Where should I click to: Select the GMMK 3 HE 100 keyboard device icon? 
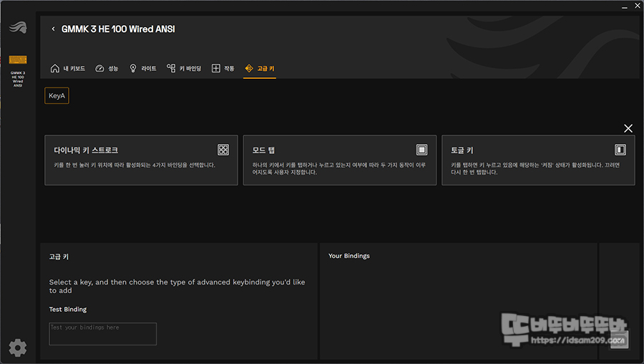click(x=18, y=60)
